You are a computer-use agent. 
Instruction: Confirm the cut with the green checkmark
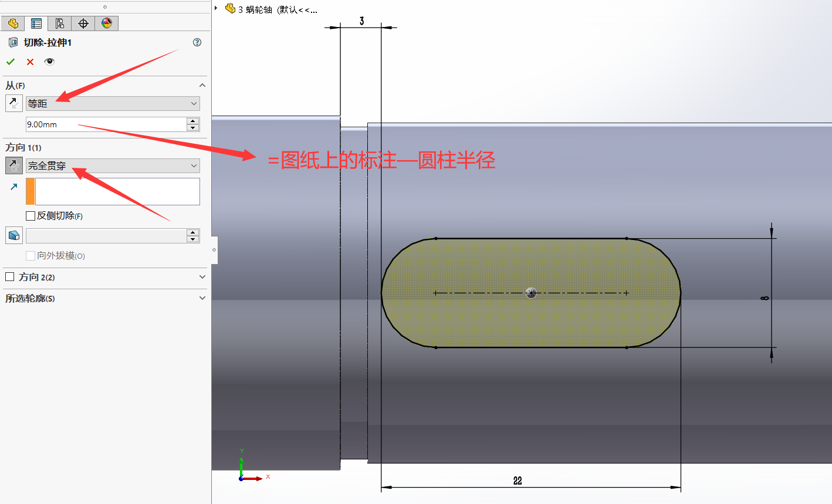[11, 62]
